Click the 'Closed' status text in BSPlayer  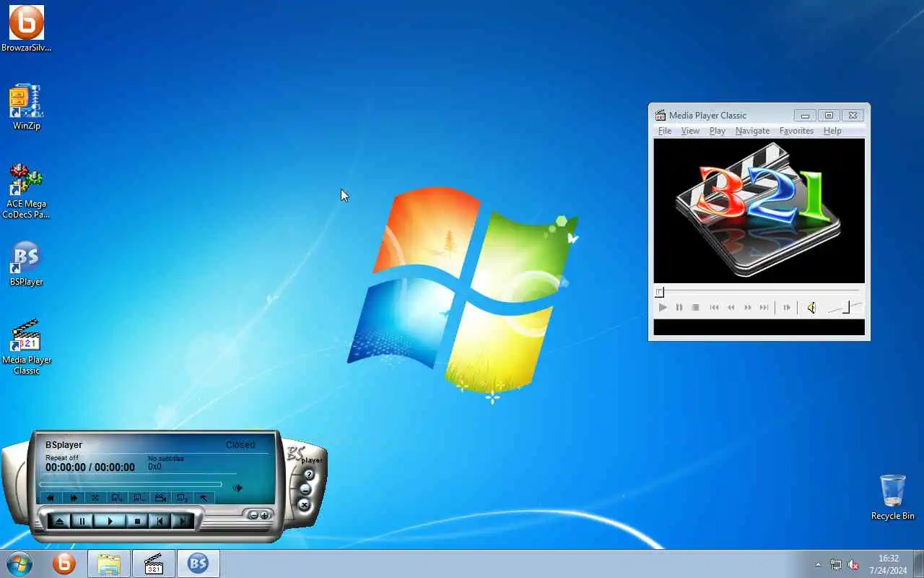[240, 445]
